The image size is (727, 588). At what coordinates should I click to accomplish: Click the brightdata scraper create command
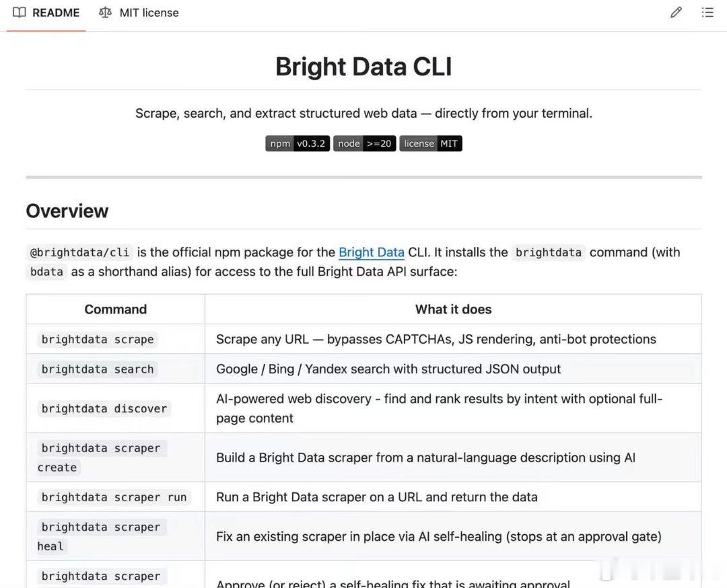coord(102,457)
